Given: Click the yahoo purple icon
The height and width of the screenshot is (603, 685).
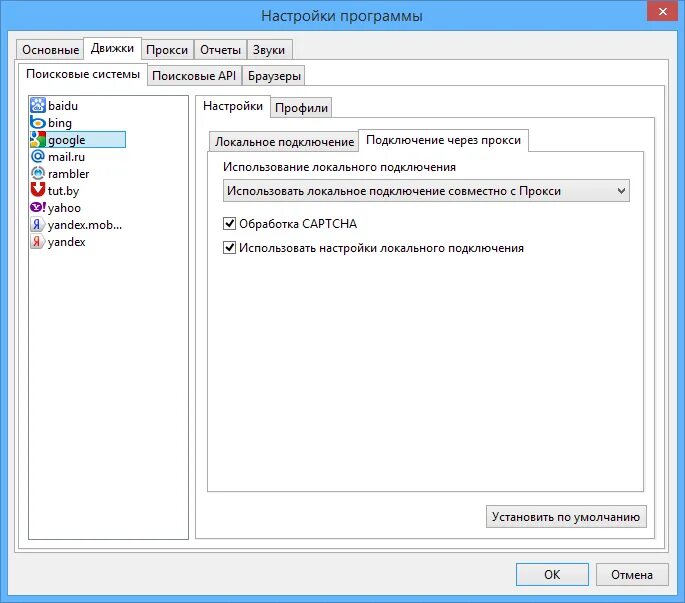Looking at the screenshot, I should [x=38, y=207].
